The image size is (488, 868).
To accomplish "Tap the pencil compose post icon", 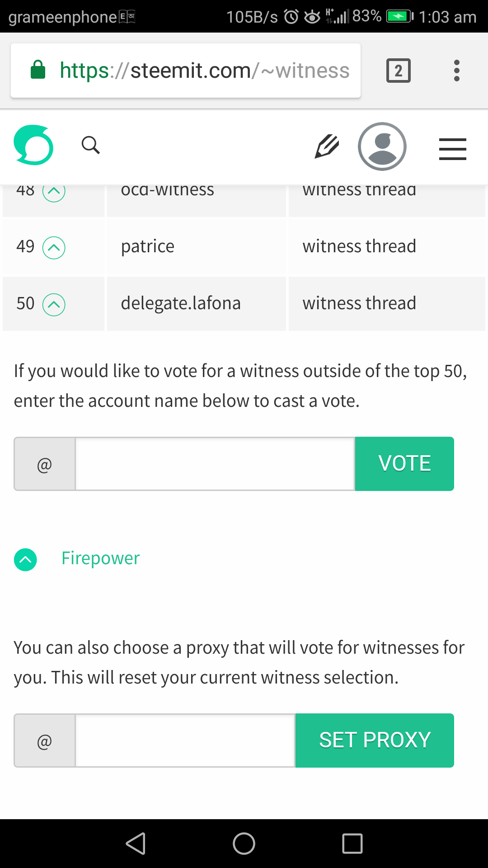I will (x=327, y=146).
